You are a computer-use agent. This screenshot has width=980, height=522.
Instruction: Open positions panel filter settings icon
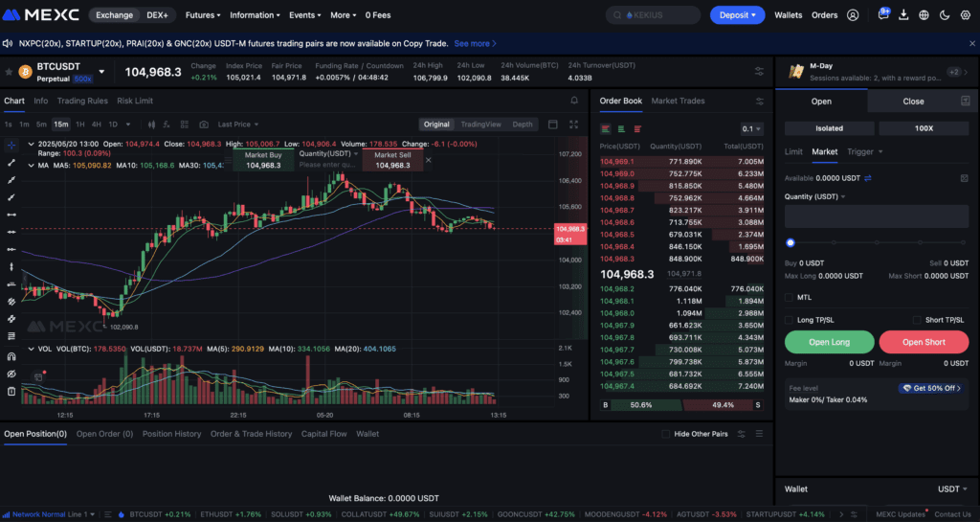(x=742, y=434)
